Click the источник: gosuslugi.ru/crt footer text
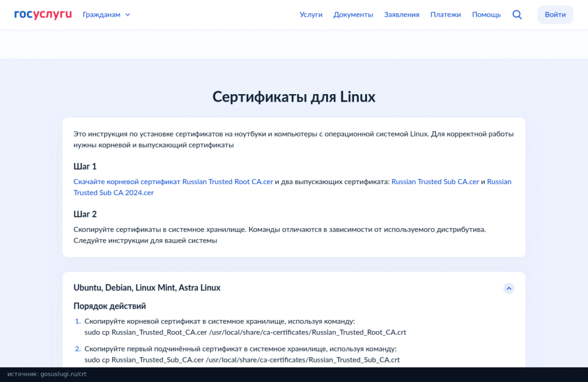Image resolution: width=588 pixels, height=382 pixels. tap(47, 374)
